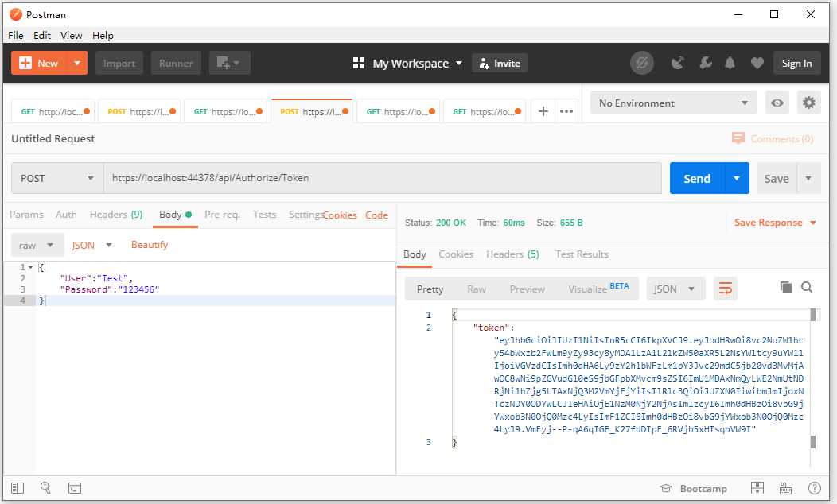Click the sync status icon
This screenshot has width=837, height=504.
point(641,64)
